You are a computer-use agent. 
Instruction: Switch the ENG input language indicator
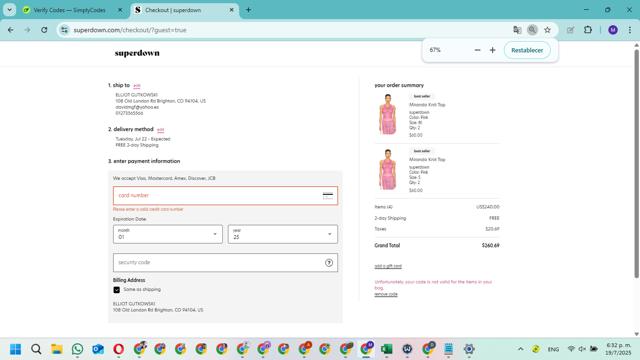[x=553, y=349]
